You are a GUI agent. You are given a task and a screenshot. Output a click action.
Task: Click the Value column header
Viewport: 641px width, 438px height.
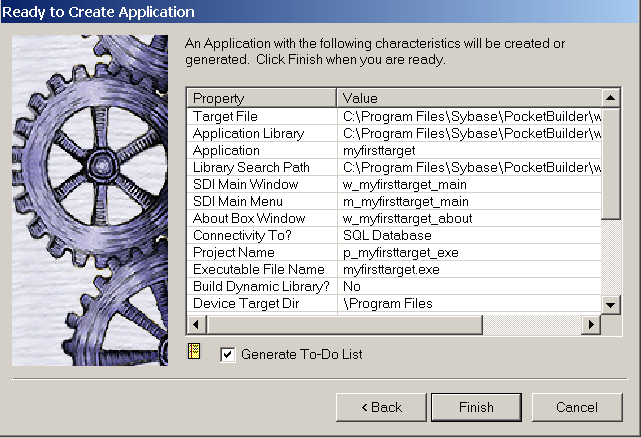click(469, 98)
